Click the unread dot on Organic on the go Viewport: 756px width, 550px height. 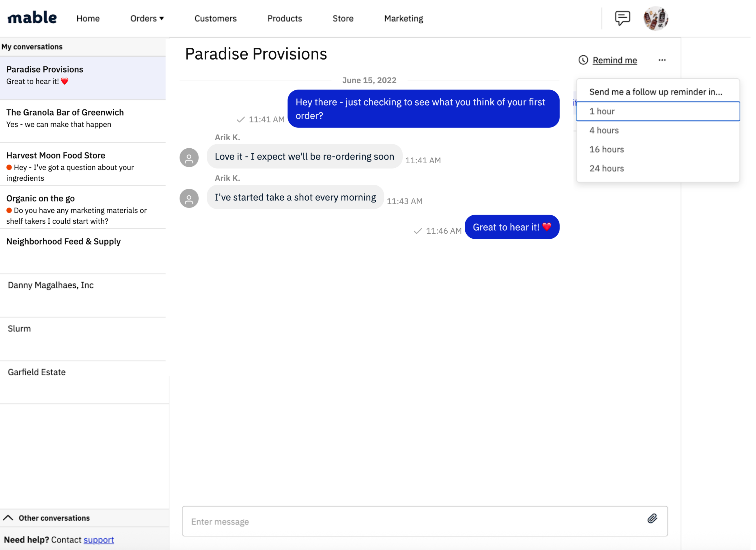(9, 210)
